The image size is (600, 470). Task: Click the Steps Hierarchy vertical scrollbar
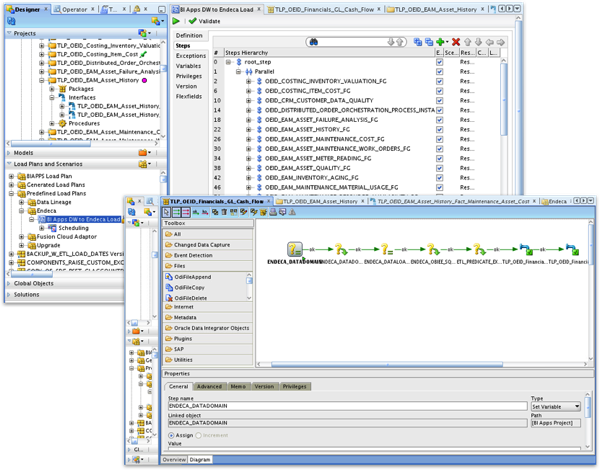coord(504,100)
